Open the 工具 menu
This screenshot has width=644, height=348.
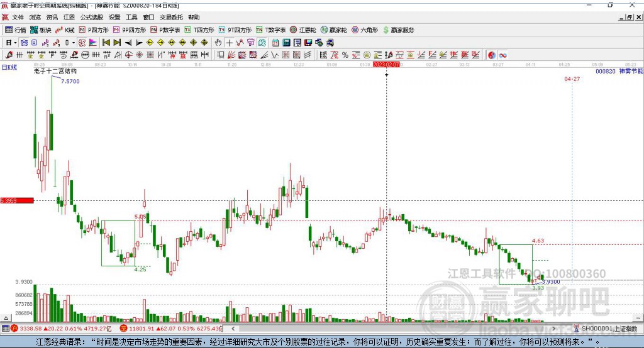[131, 17]
